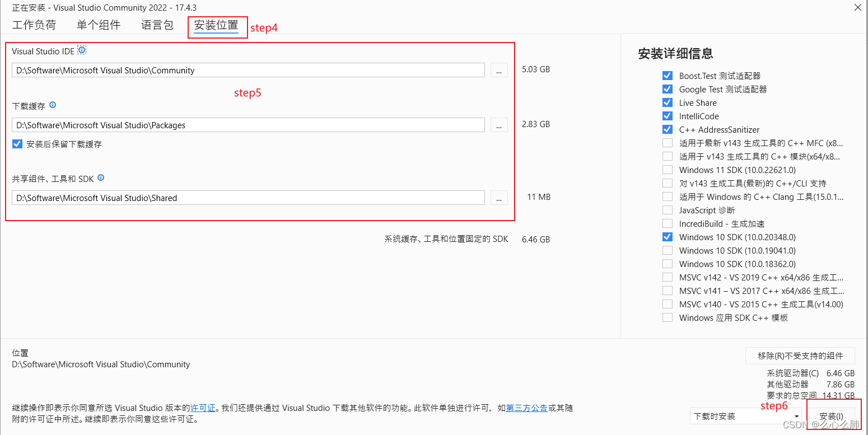Click the 系统缓存、工具和位置固定的 SDK label

(x=446, y=239)
